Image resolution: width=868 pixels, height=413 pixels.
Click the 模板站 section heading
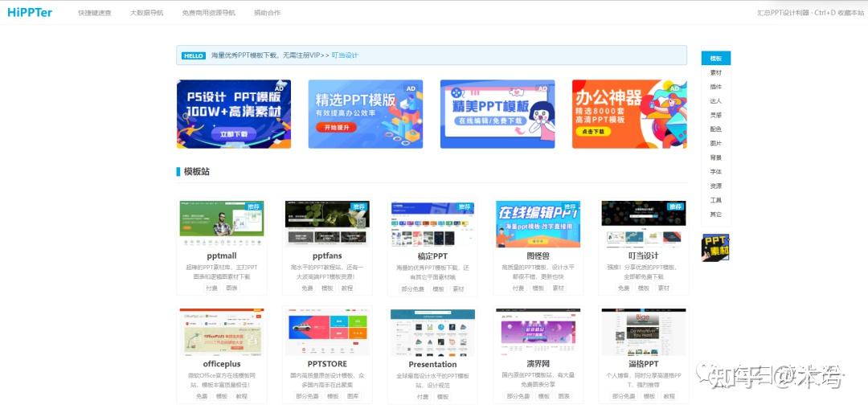197,172
